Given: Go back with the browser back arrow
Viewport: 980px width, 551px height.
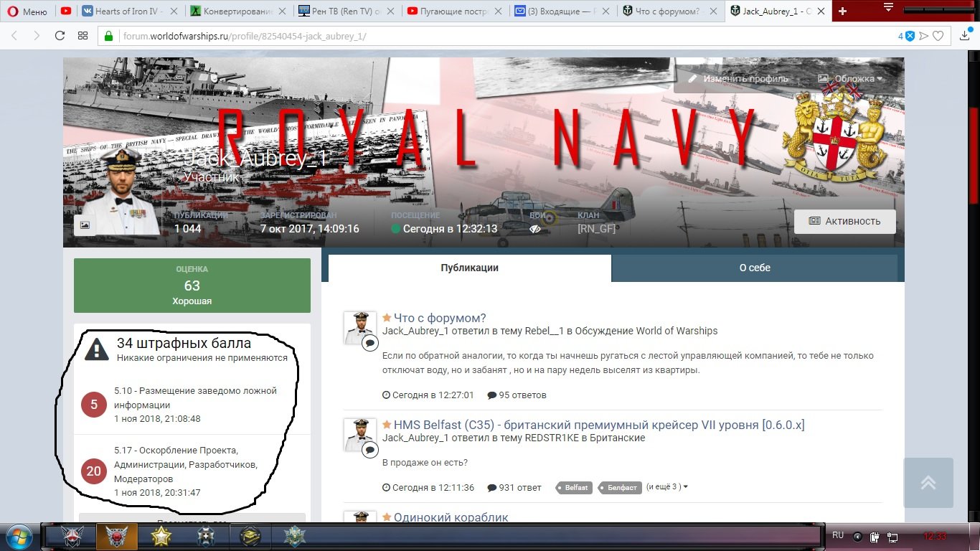Looking at the screenshot, I should tap(15, 36).
